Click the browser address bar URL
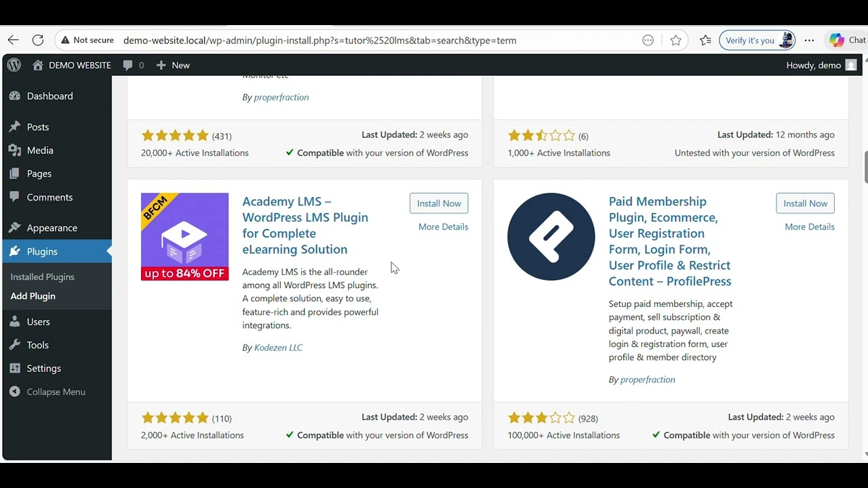Screen dimensions: 868x488 click(x=319, y=40)
